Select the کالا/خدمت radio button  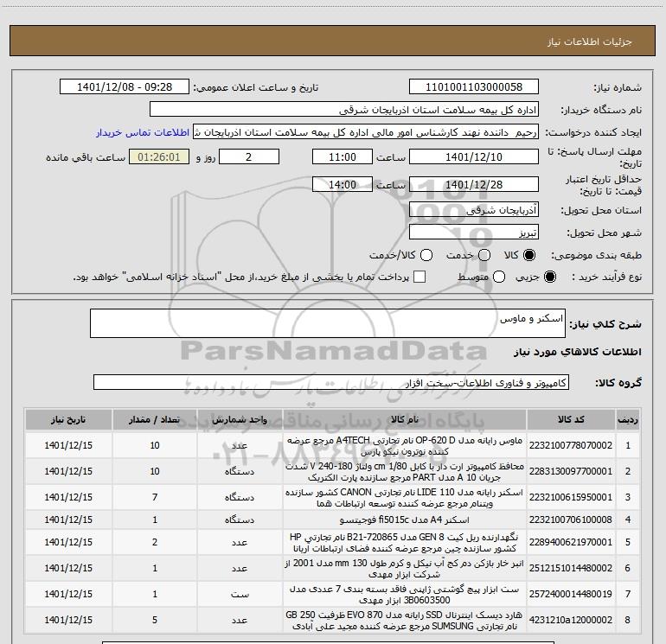(x=426, y=255)
